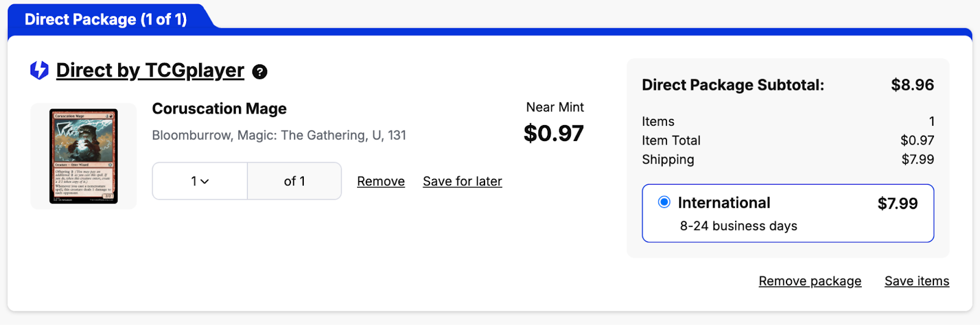Click Remove package link
This screenshot has height=325, width=980.
click(x=810, y=281)
